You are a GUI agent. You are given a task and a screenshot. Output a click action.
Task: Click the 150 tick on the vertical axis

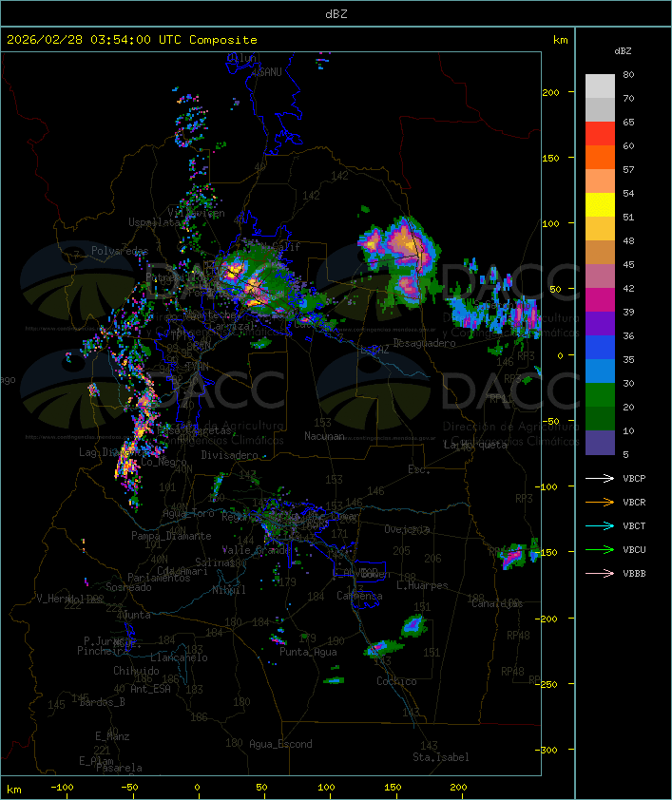550,158
